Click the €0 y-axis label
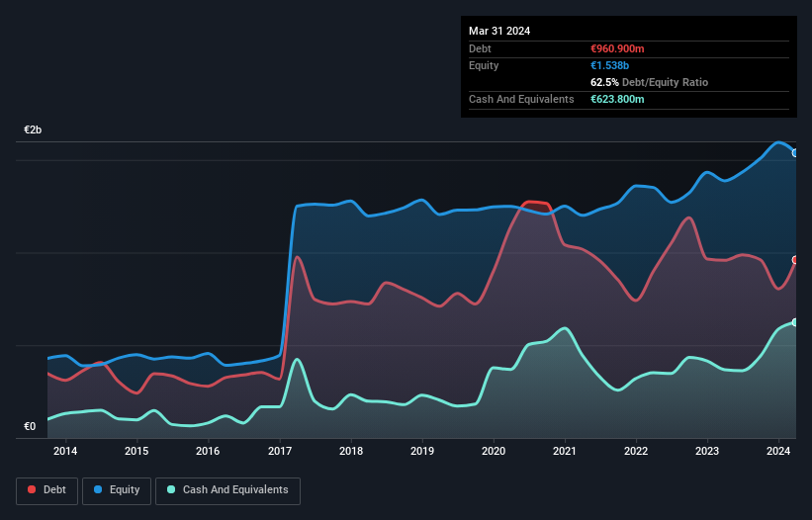The height and width of the screenshot is (520, 812). pyautogui.click(x=30, y=426)
